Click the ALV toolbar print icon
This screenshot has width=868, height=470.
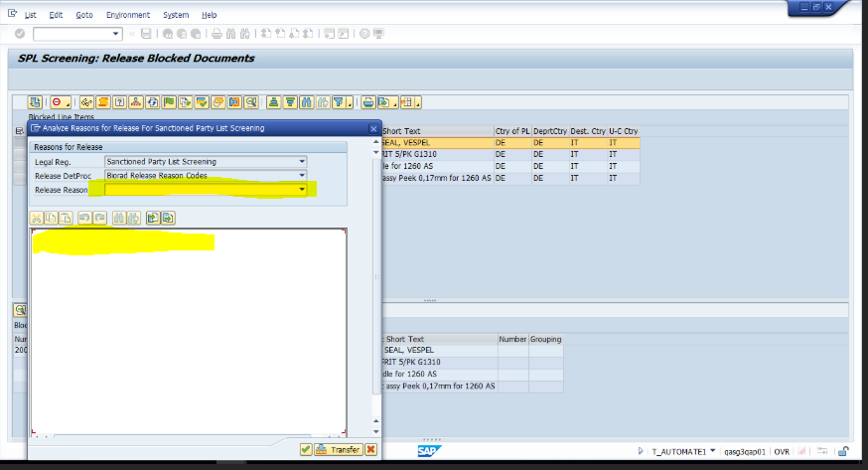click(x=368, y=102)
